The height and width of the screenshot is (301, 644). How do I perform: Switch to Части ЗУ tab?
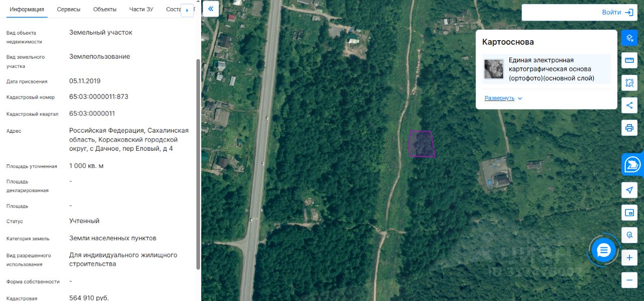coord(141,10)
